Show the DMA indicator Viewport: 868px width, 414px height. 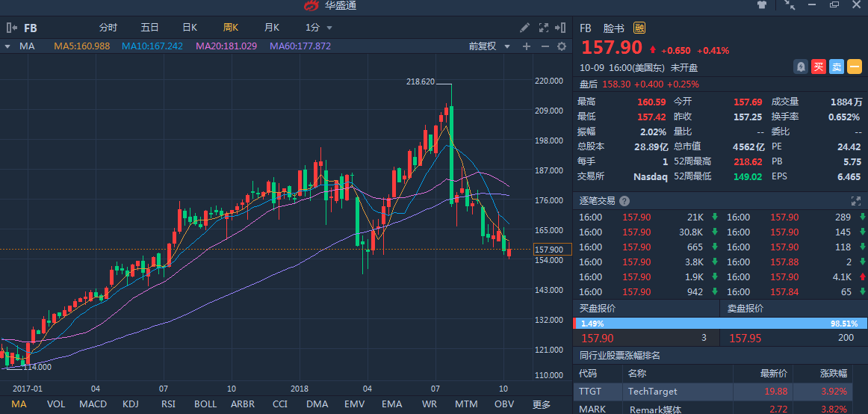coord(317,404)
